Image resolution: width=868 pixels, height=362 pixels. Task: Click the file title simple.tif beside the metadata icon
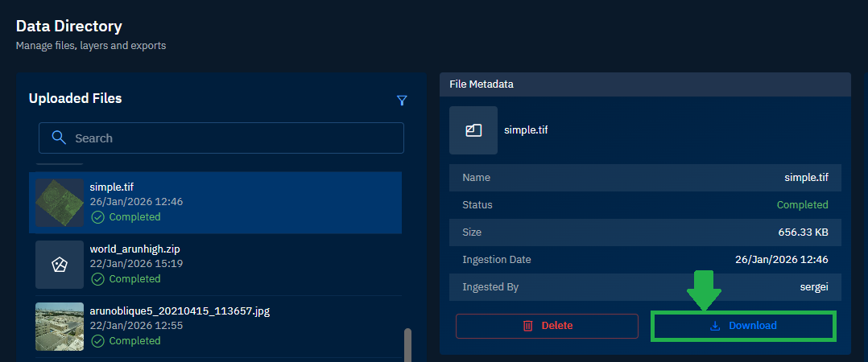pyautogui.click(x=526, y=130)
